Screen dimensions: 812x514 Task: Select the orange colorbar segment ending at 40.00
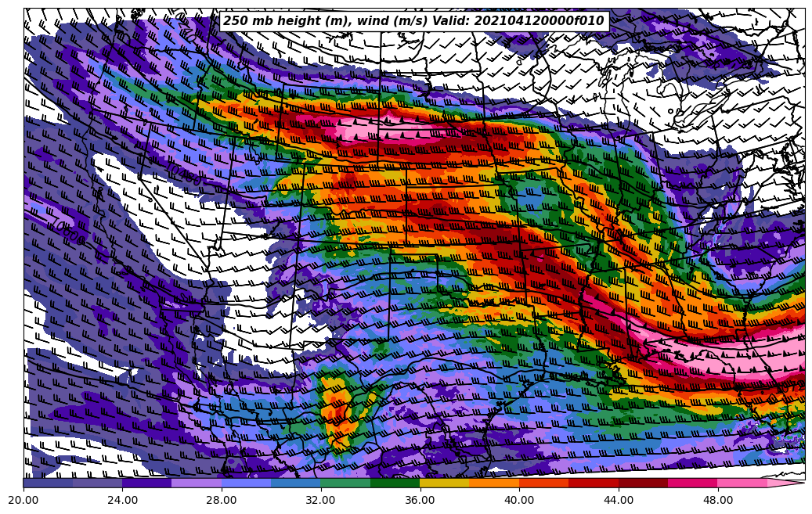[495, 483]
